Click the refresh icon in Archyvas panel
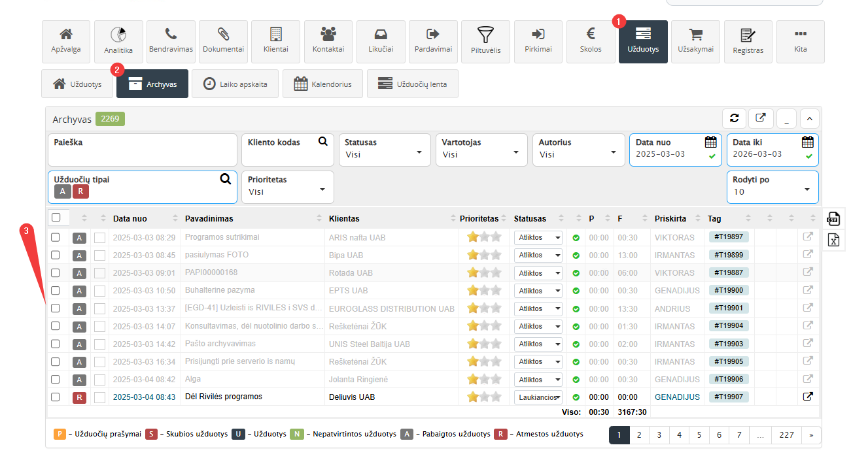Image resolution: width=868 pixels, height=460 pixels. pos(734,118)
